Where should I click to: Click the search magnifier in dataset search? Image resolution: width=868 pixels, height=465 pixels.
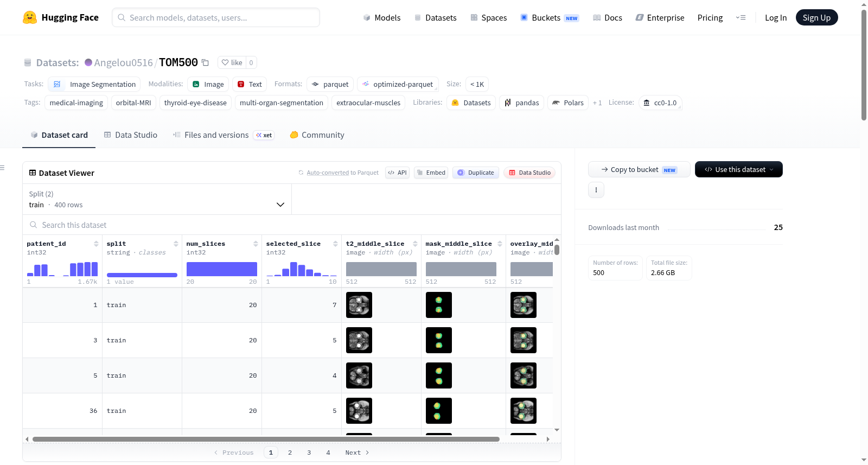tap(34, 225)
